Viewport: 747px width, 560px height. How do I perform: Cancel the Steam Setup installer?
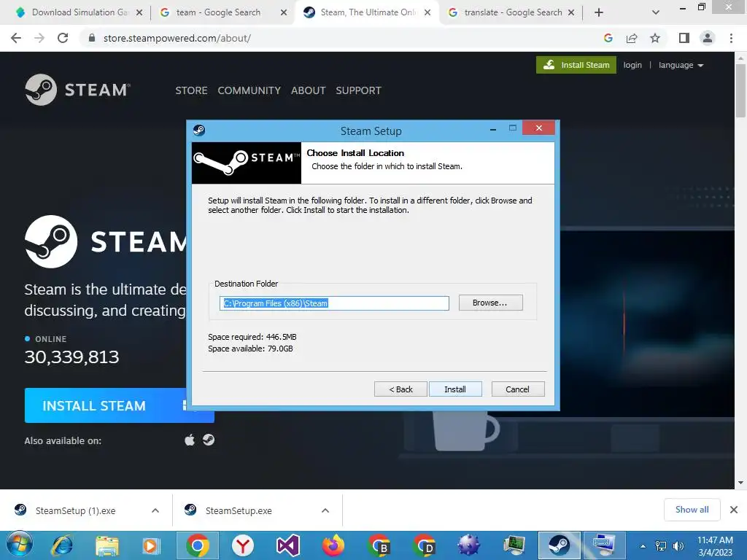click(x=517, y=389)
